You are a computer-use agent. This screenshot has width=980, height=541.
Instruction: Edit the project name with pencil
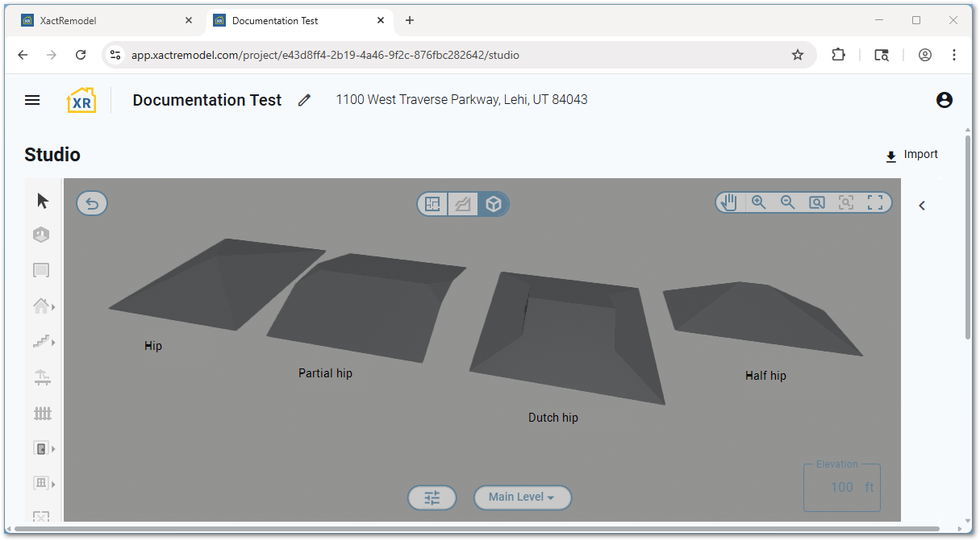(x=304, y=100)
